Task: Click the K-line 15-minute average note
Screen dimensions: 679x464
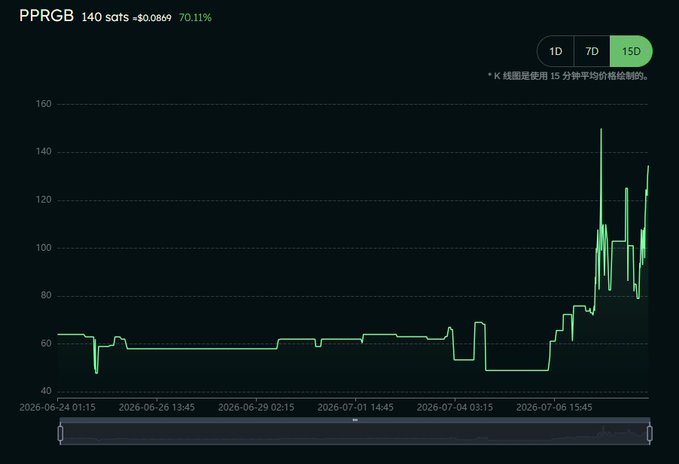Action: (x=569, y=76)
